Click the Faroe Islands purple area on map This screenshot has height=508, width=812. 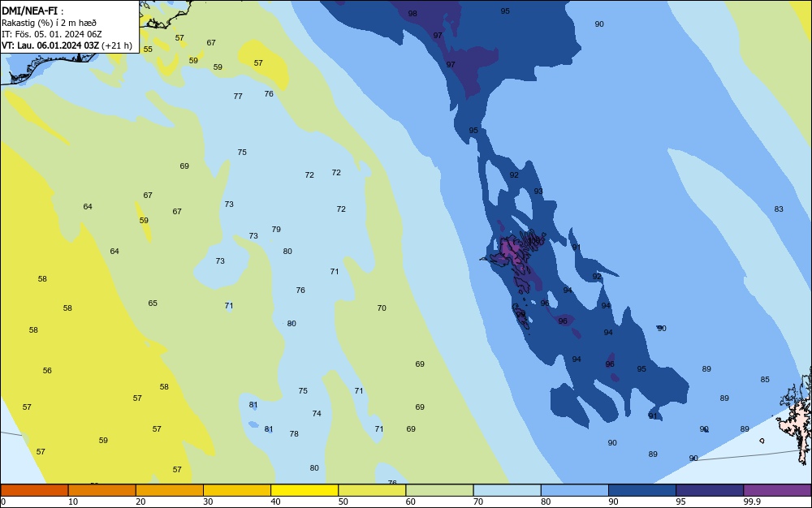pos(510,251)
